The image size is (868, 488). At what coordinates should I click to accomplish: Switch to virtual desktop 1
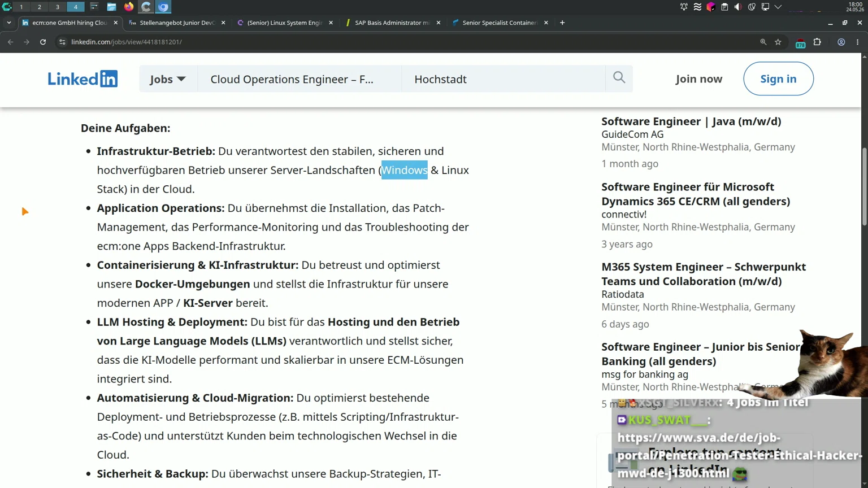(21, 7)
